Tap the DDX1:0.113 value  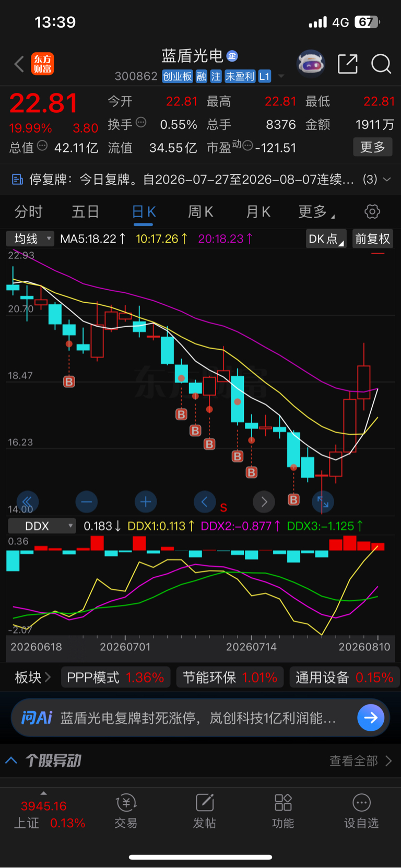[161, 526]
